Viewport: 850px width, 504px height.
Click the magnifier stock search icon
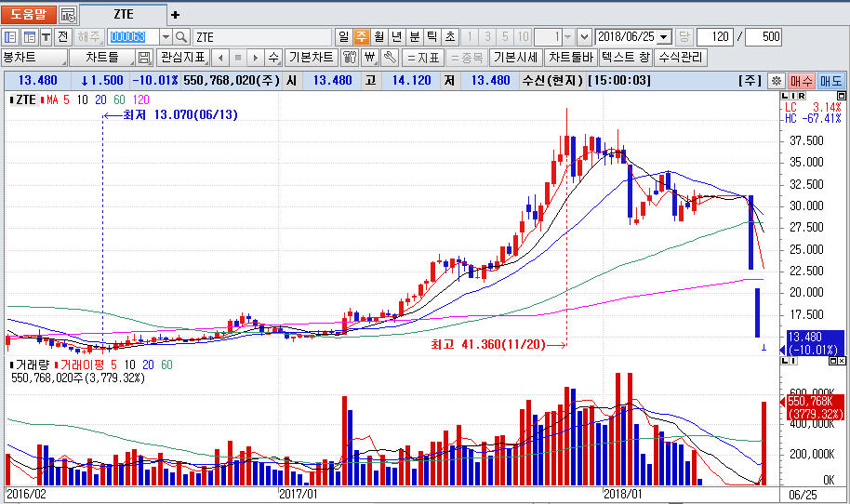pyautogui.click(x=181, y=37)
